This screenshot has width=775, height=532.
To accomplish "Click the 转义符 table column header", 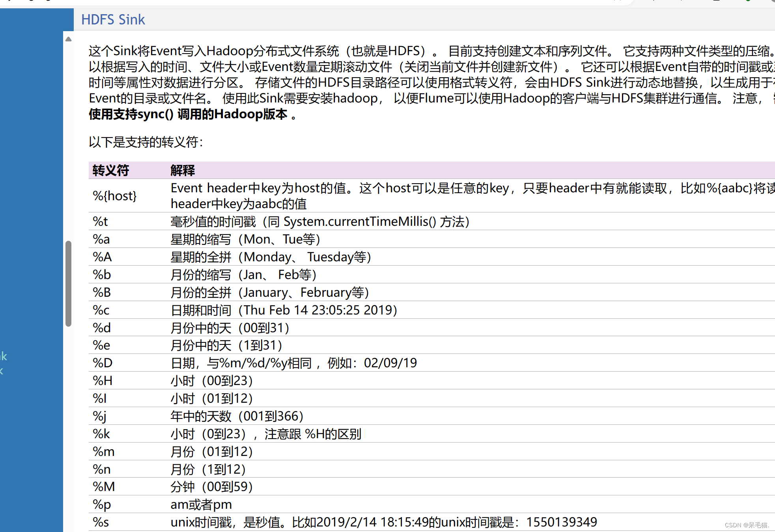I will tap(111, 170).
